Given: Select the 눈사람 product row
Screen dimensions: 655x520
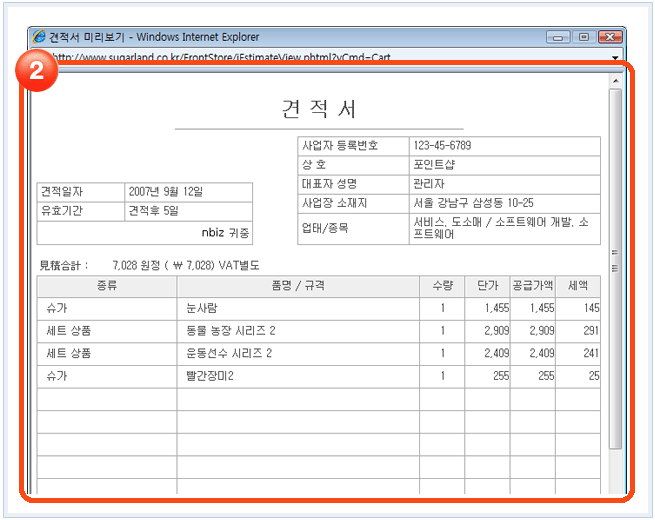Looking at the screenshot, I should [204, 309].
